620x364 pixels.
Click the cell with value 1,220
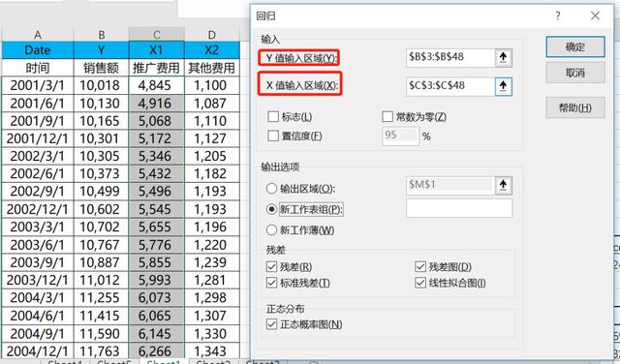pos(212,245)
